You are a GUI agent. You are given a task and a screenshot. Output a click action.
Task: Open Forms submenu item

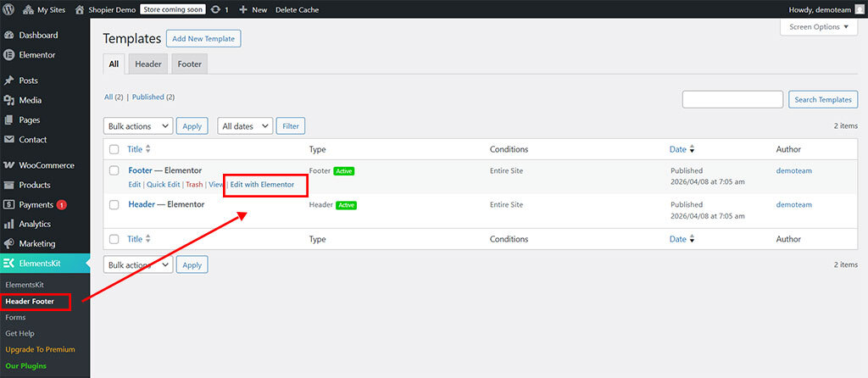[x=15, y=318]
